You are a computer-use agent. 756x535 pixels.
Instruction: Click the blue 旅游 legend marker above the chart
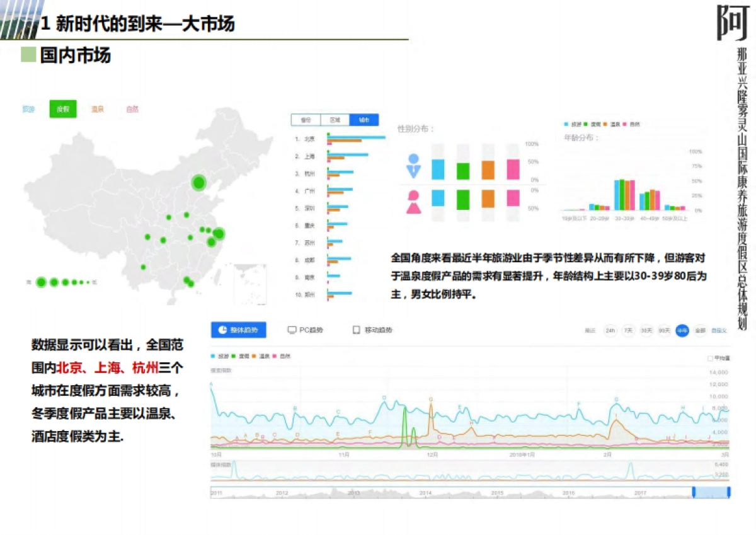(x=213, y=356)
